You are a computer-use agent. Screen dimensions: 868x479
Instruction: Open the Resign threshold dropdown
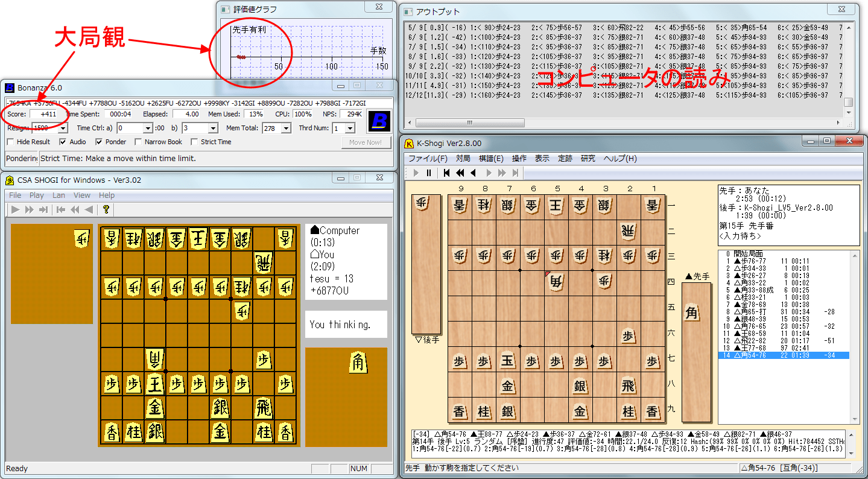63,128
